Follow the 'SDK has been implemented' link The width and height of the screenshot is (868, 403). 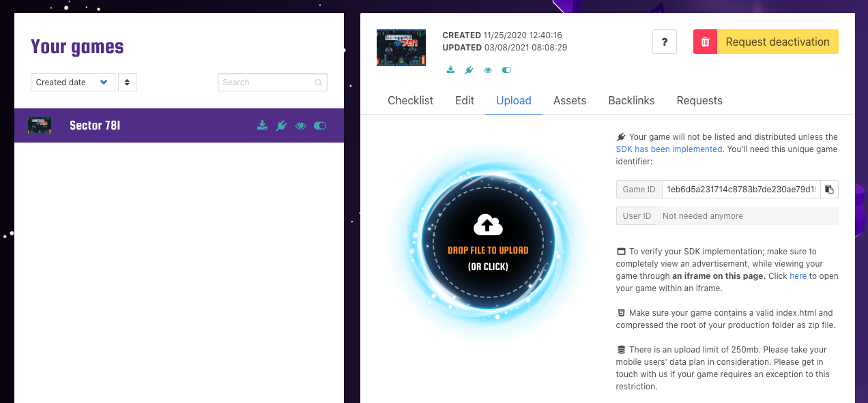[669, 149]
